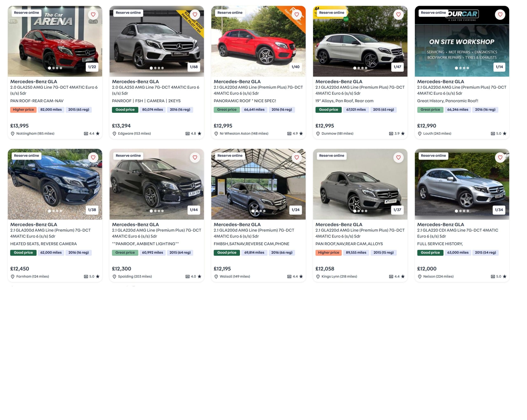Click the Higher price badge on Kings Lynn listing

point(328,253)
